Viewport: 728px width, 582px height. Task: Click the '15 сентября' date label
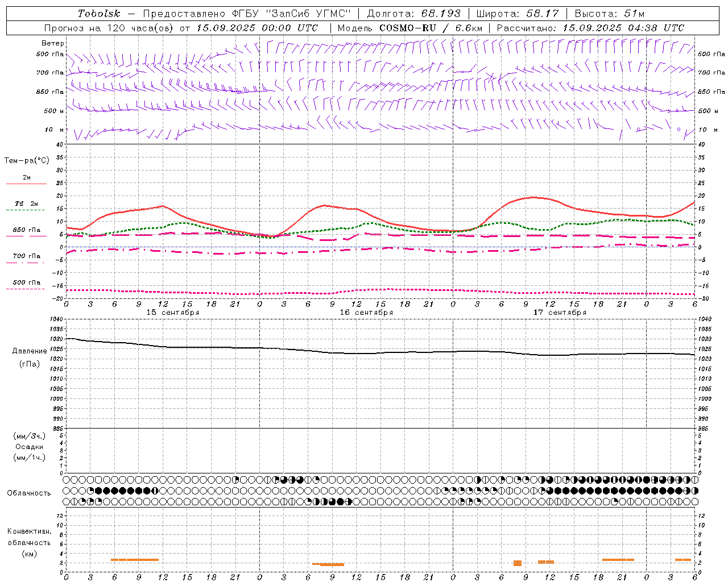(173, 313)
